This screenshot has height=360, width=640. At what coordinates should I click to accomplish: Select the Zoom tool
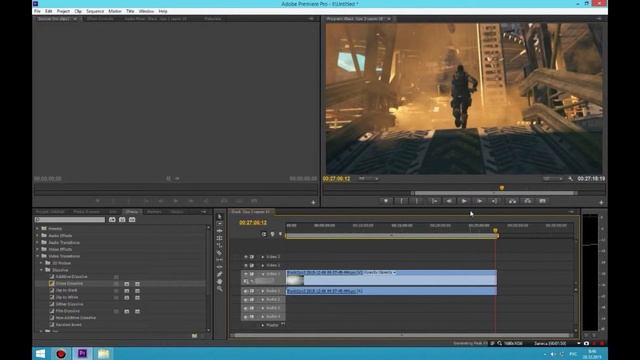pos(220,289)
